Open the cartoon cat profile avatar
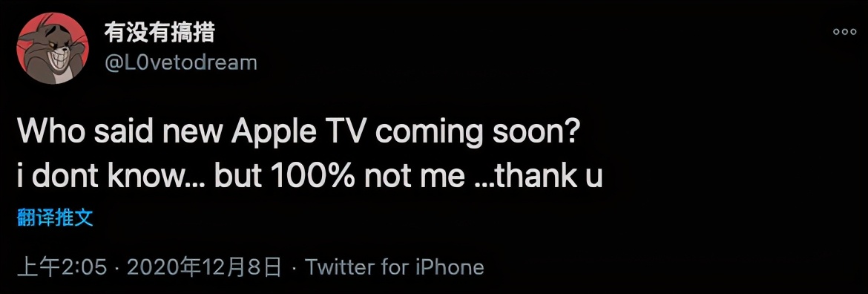Viewport: 868px width, 294px height. coord(53,48)
